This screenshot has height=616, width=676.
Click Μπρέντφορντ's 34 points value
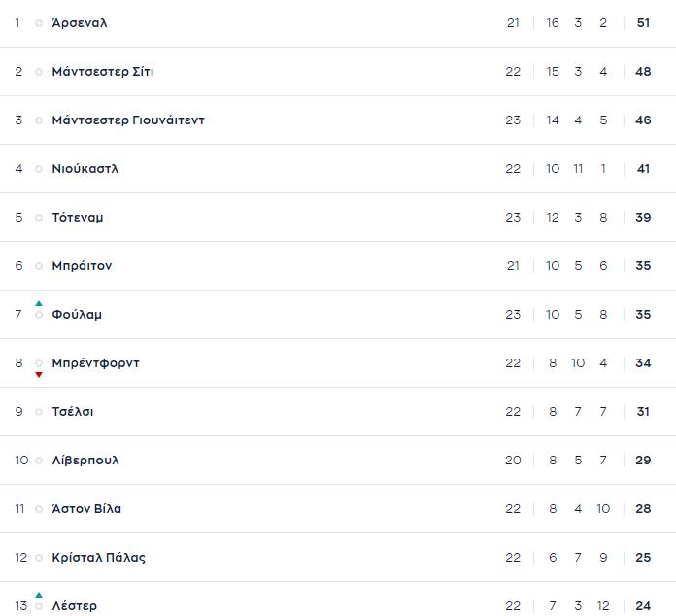643,363
